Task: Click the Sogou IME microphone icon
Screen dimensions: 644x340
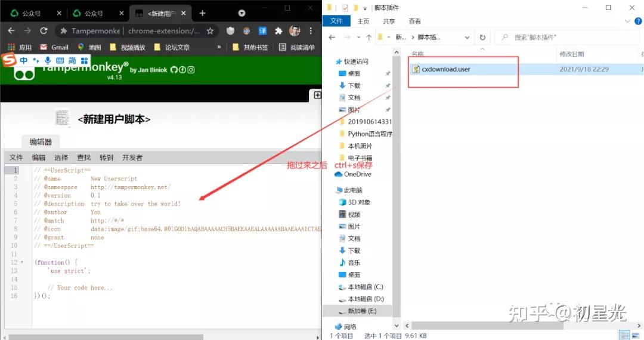Action: point(48,61)
